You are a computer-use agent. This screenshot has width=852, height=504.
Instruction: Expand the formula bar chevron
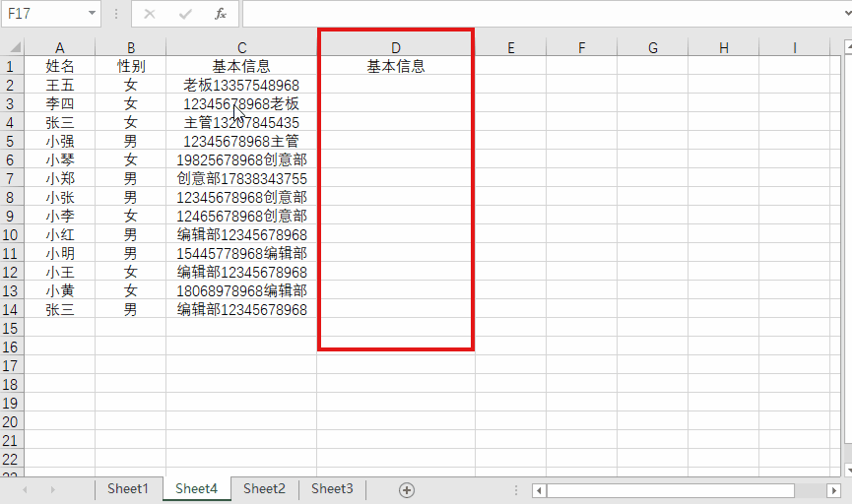[x=848, y=13]
